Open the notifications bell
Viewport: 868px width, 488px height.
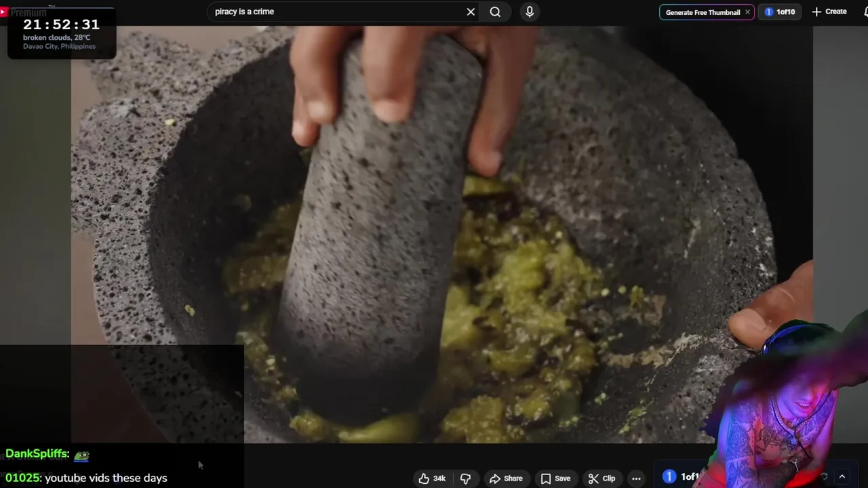[866, 12]
